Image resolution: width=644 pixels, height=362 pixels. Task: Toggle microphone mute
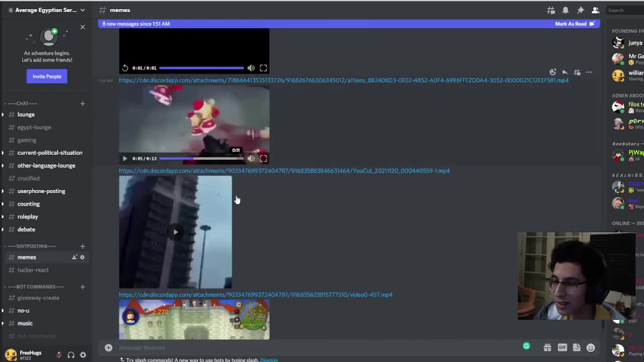[59, 355]
